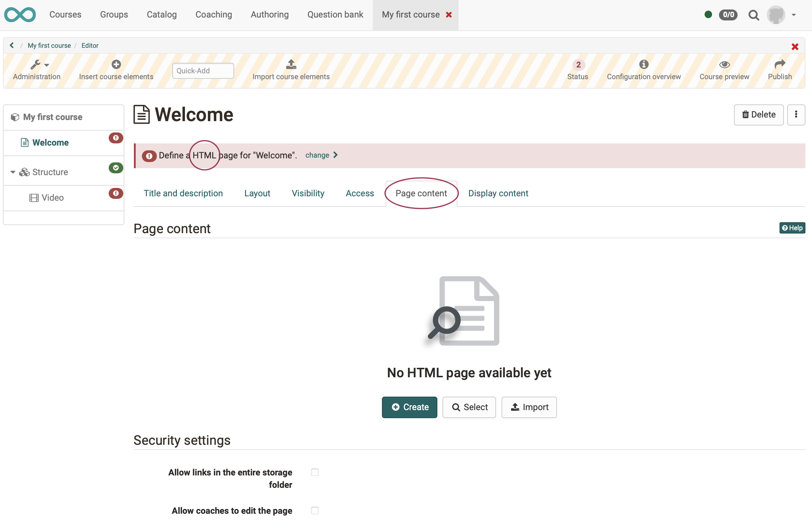Click the Insert course elements icon
This screenshot has width=812, height=532.
116,63
